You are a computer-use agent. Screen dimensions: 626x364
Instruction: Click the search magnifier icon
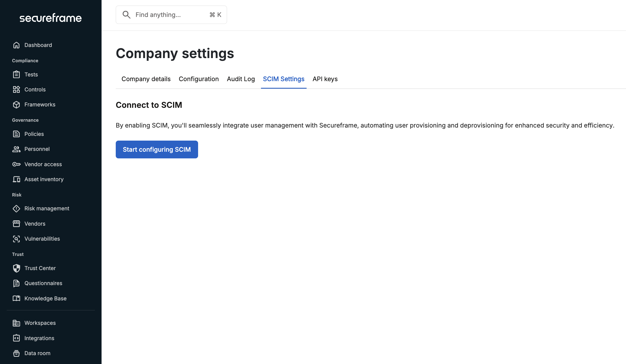click(x=127, y=15)
